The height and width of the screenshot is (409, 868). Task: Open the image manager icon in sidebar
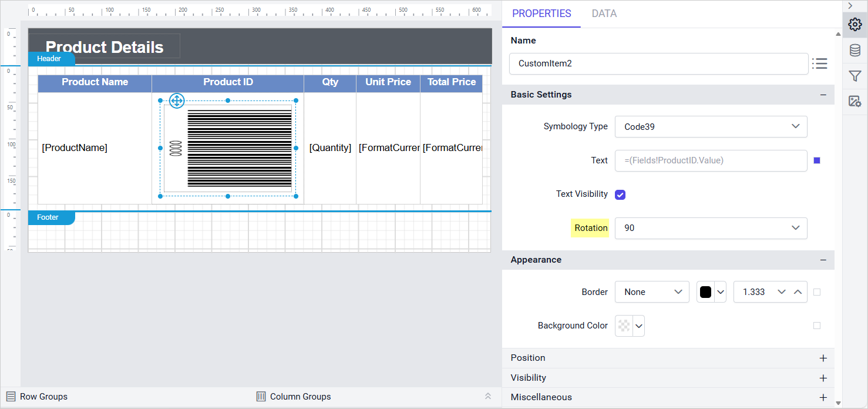[x=855, y=102]
